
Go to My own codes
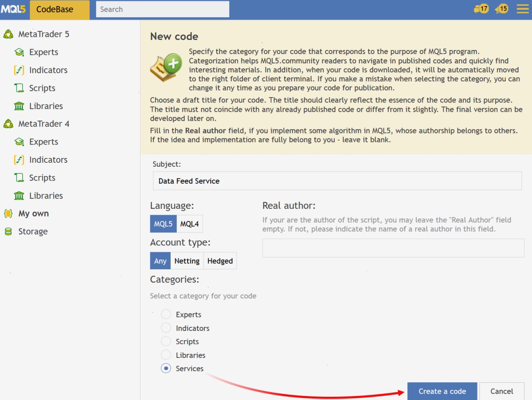[34, 213]
